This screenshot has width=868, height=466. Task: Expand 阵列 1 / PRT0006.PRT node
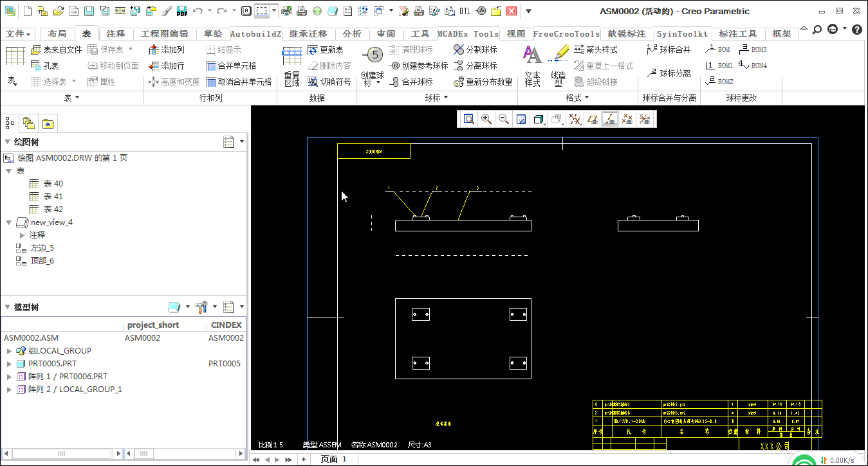9,377
